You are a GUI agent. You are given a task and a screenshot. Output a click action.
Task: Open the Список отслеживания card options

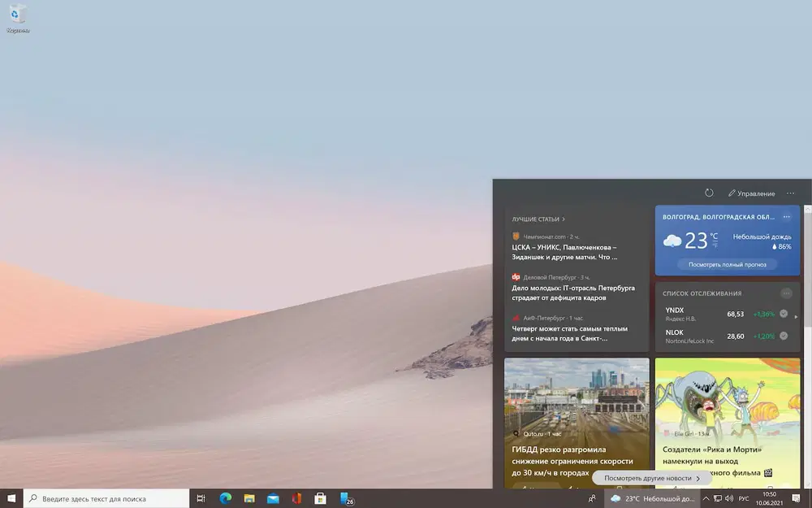pos(786,293)
